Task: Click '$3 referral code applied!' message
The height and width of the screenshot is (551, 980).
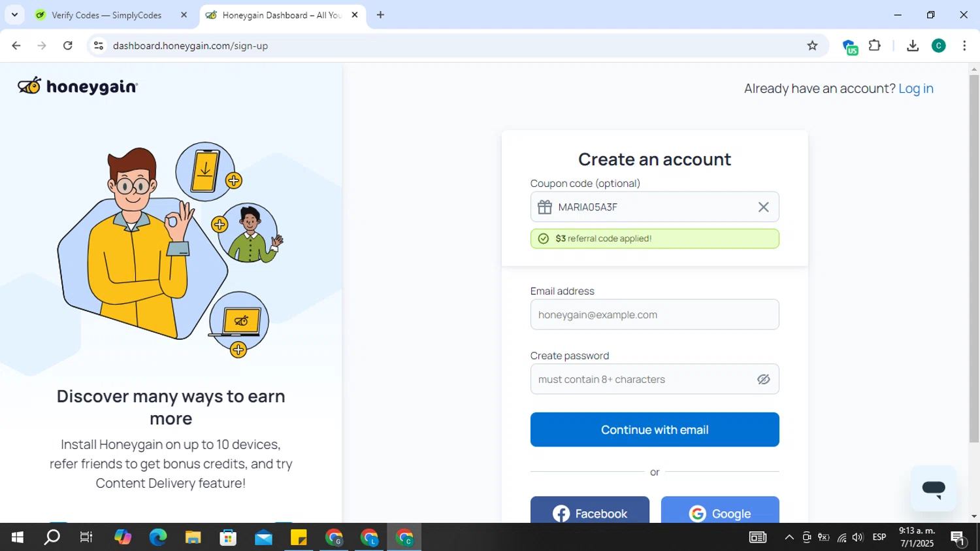Action: tap(655, 239)
